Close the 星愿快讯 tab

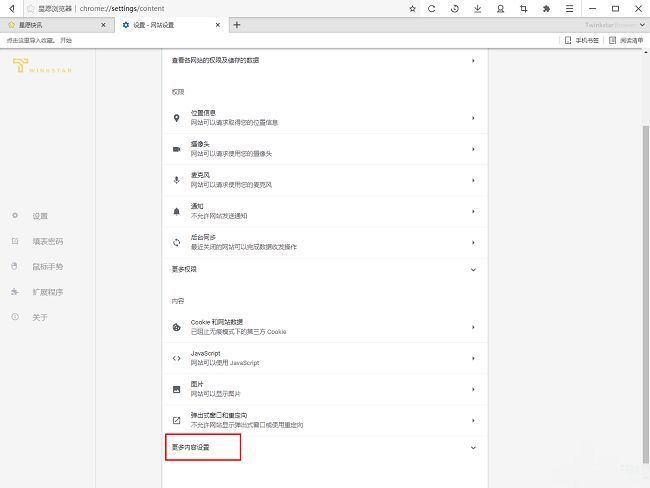[x=103, y=25]
